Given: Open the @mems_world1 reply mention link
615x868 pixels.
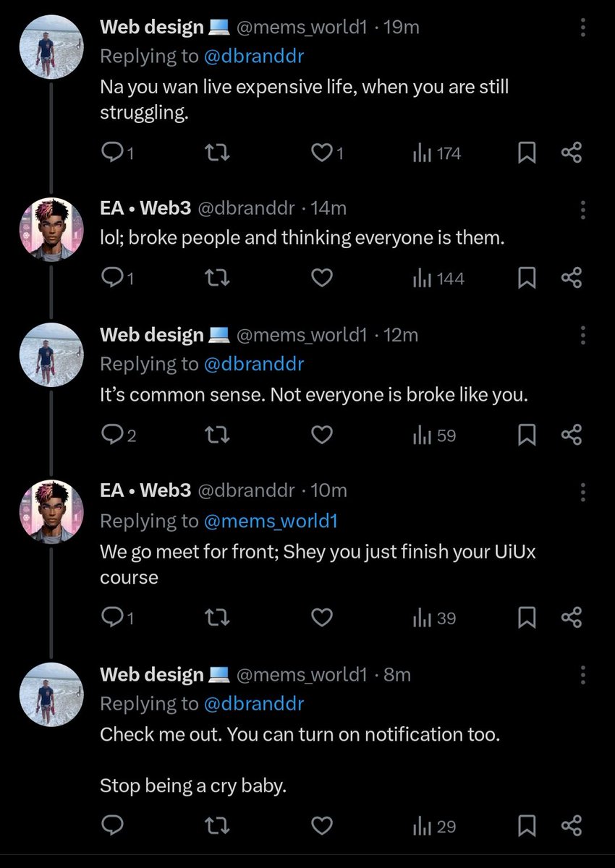Looking at the screenshot, I should 271,521.
